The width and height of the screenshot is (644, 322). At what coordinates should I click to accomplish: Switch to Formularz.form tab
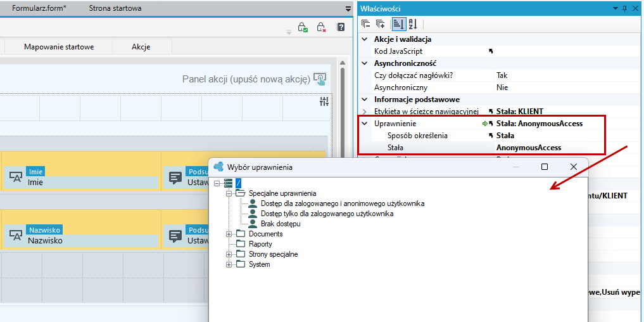point(39,8)
